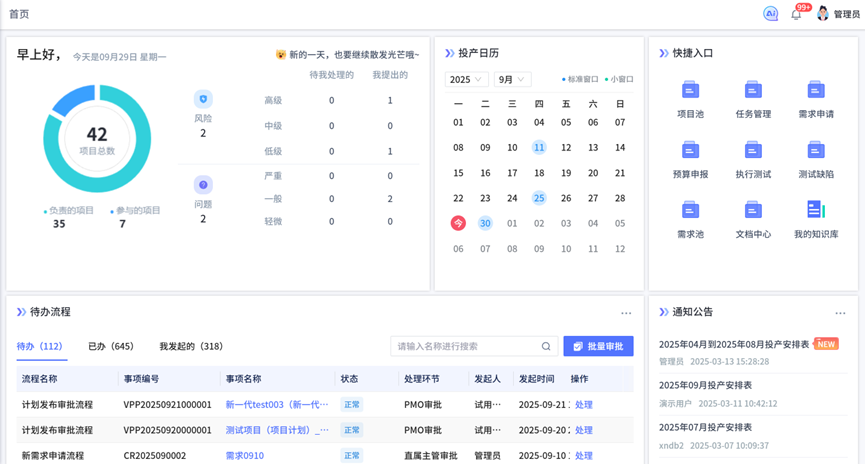Open the 9月 month dropdown
Image resolution: width=865 pixels, height=464 pixels.
point(512,79)
